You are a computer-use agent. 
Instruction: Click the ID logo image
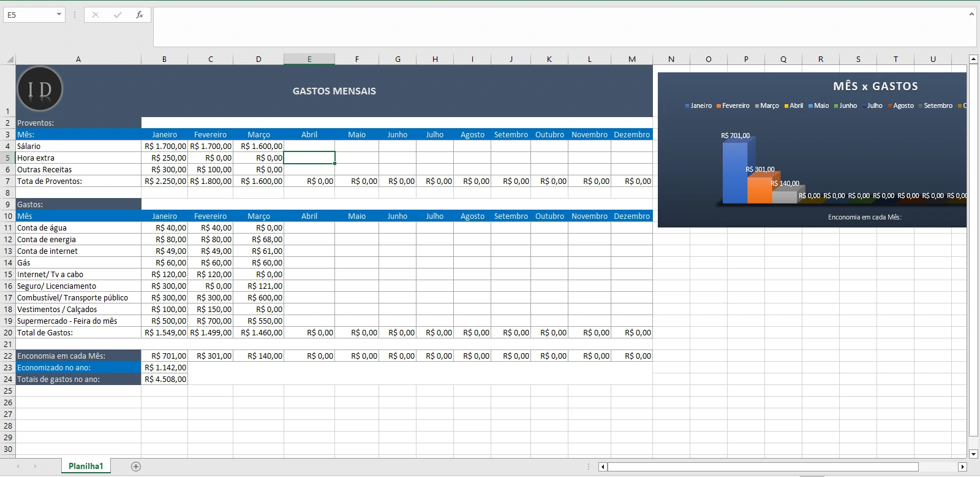[x=40, y=90]
